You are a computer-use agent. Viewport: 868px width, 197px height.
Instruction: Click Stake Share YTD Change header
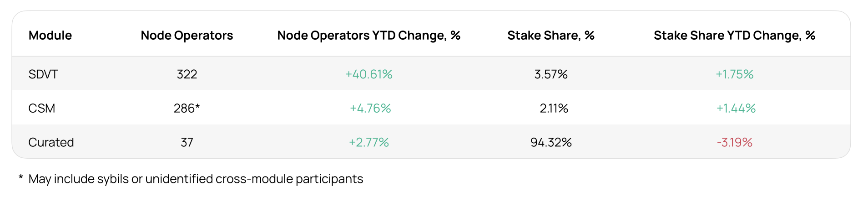734,36
